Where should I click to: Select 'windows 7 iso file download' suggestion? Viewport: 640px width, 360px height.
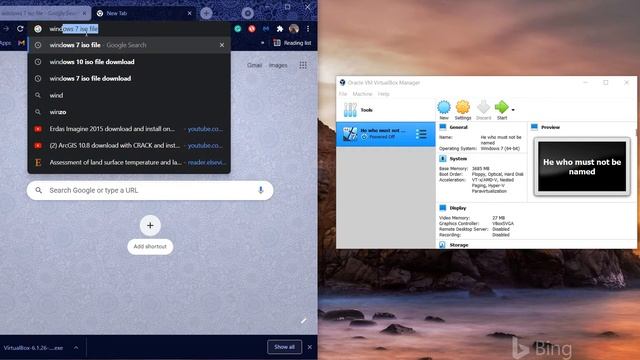coord(129,78)
